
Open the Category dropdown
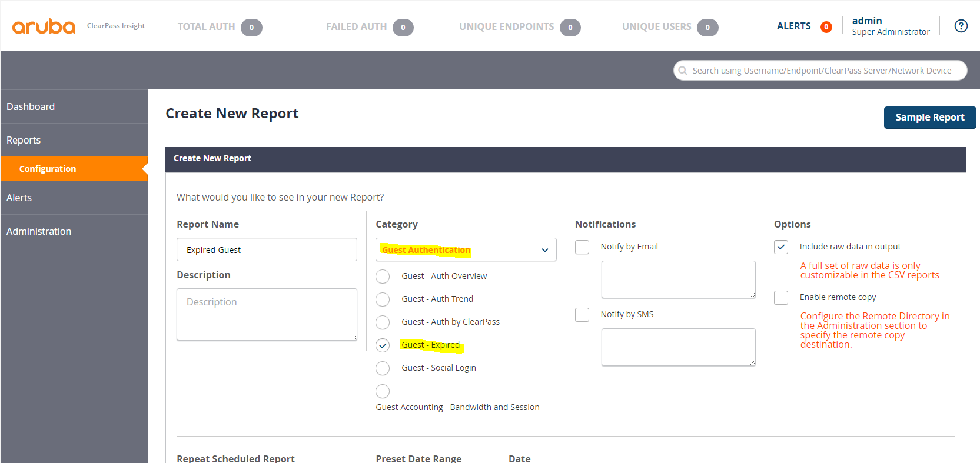point(466,250)
